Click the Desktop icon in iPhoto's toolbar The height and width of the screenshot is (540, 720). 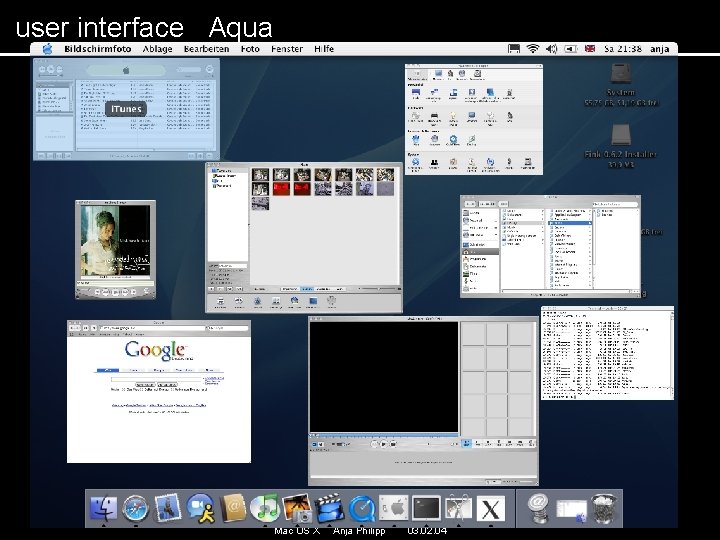[313, 301]
